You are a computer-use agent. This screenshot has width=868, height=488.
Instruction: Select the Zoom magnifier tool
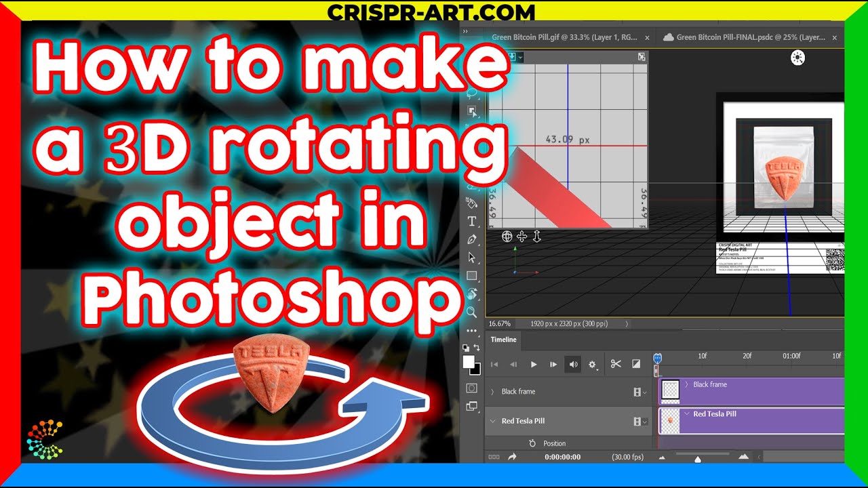(472, 312)
